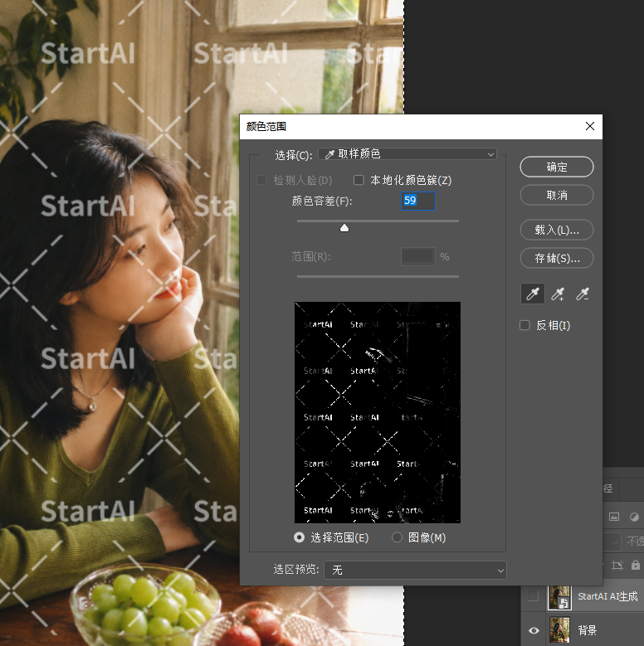Click the greyed 检测人脸 checkbox
Viewport: 644px width, 646px height.
261,180
